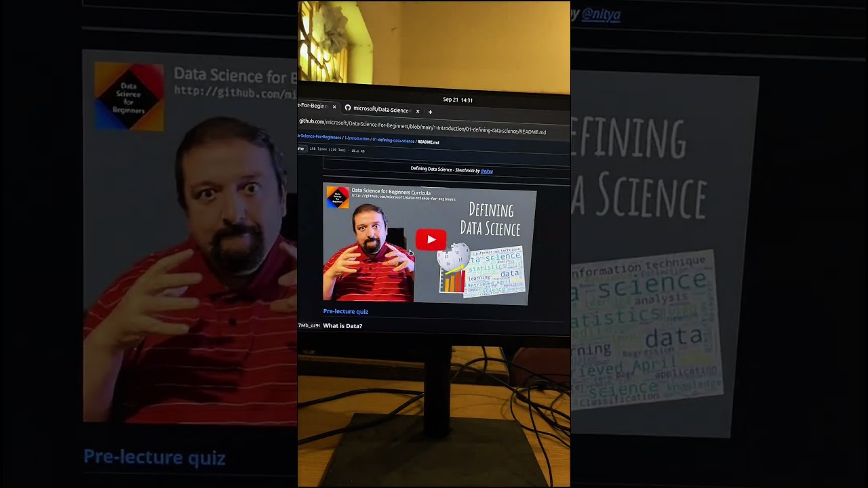The width and height of the screenshot is (868, 488).
Task: Open the Pre-lecture quiz link below the video
Action: click(x=346, y=311)
